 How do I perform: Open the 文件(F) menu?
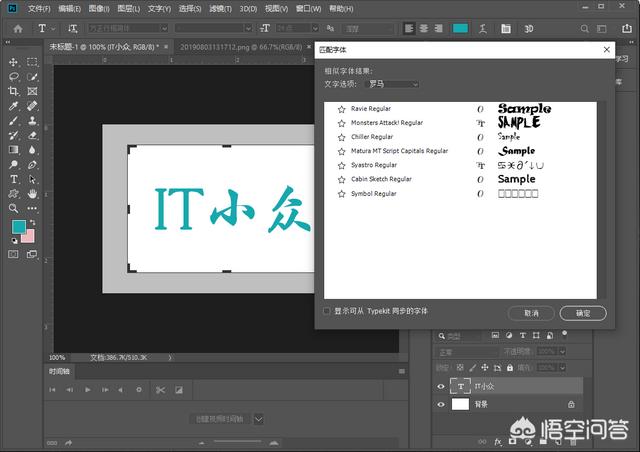click(x=39, y=9)
